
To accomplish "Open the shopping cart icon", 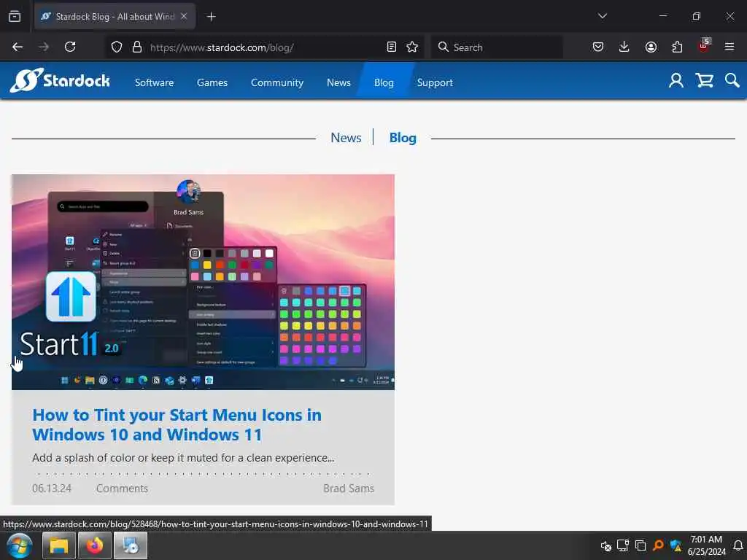I will [x=704, y=80].
